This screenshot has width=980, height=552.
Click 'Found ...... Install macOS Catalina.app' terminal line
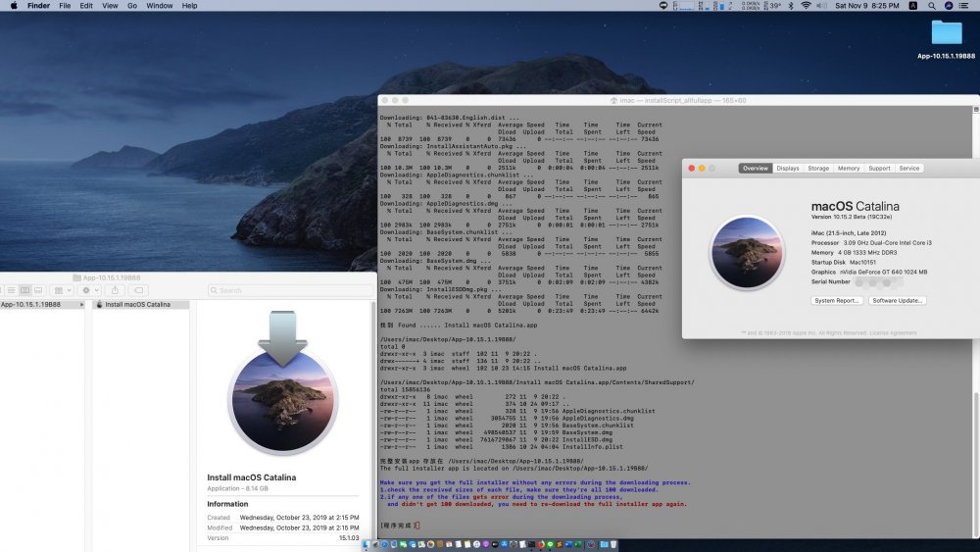click(x=459, y=326)
